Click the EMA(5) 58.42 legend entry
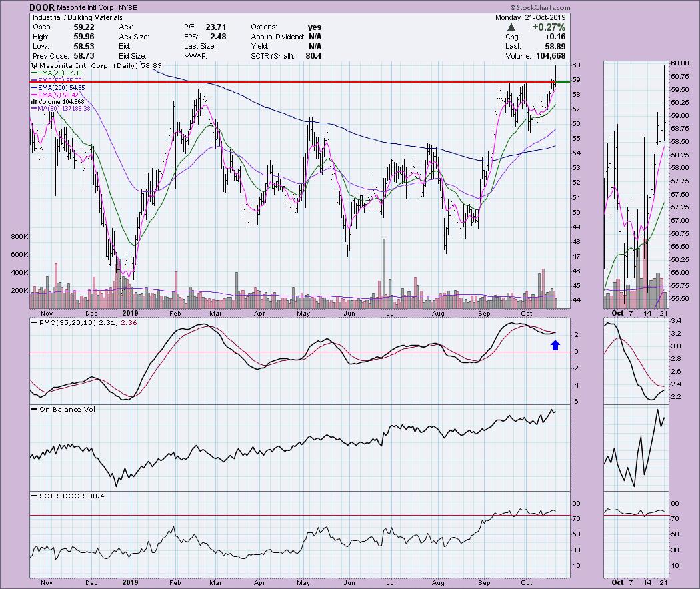Image resolution: width=700 pixels, height=589 pixels. pos(55,95)
